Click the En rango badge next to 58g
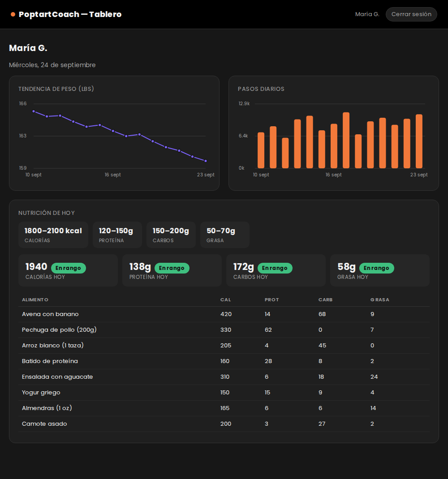448x479 pixels. (376, 268)
